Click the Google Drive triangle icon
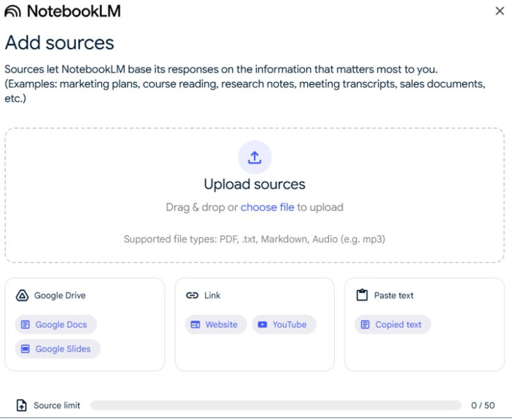 point(22,296)
